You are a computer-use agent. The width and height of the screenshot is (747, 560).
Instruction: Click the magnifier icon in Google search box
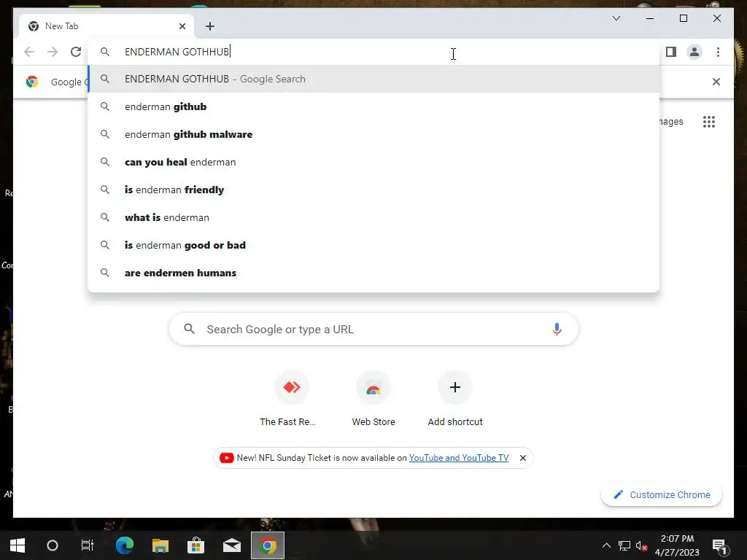click(x=189, y=329)
